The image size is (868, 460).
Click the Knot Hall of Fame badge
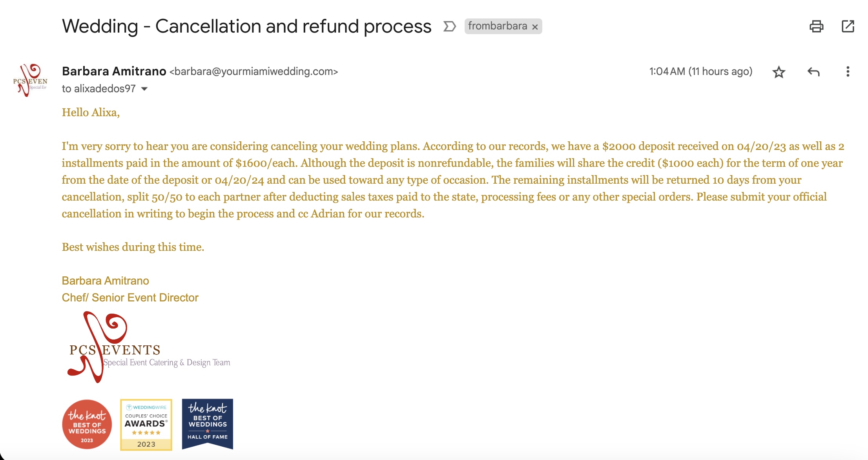(208, 424)
